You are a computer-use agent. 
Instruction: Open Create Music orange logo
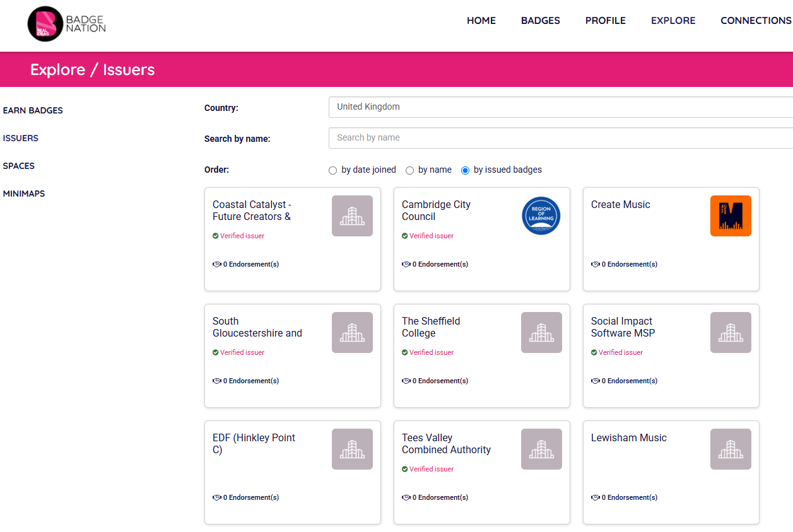point(731,216)
